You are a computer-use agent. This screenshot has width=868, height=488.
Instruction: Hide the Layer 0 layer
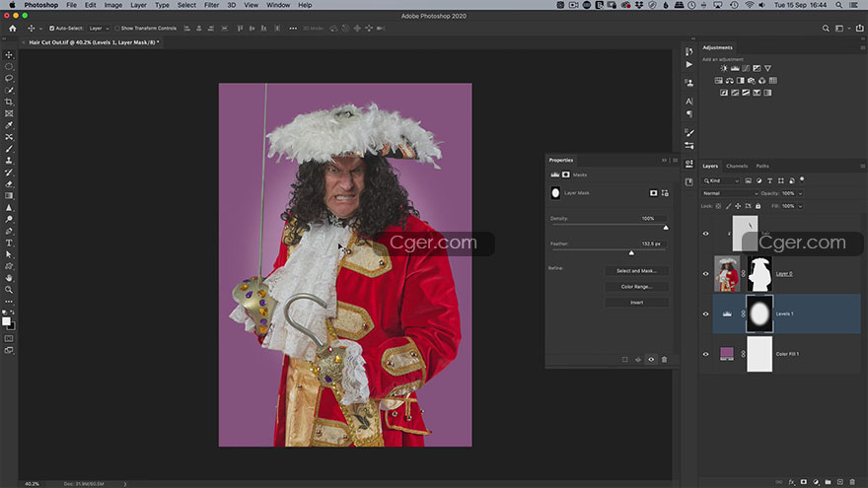tap(705, 273)
